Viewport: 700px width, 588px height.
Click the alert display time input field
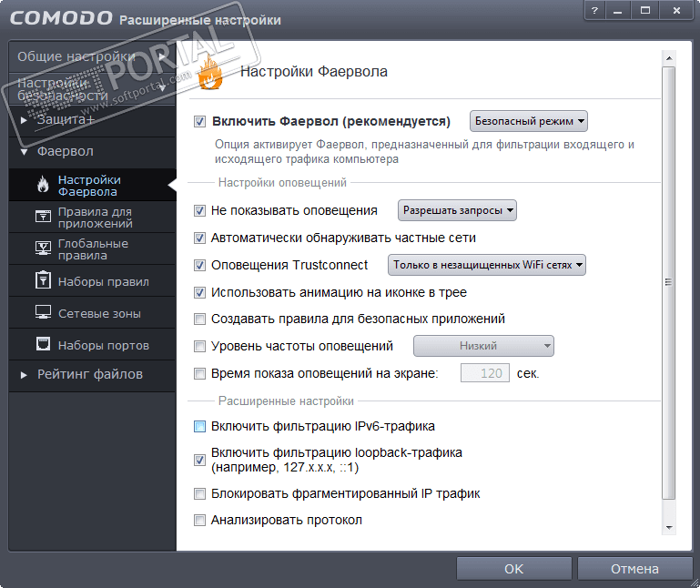pyautogui.click(x=484, y=373)
